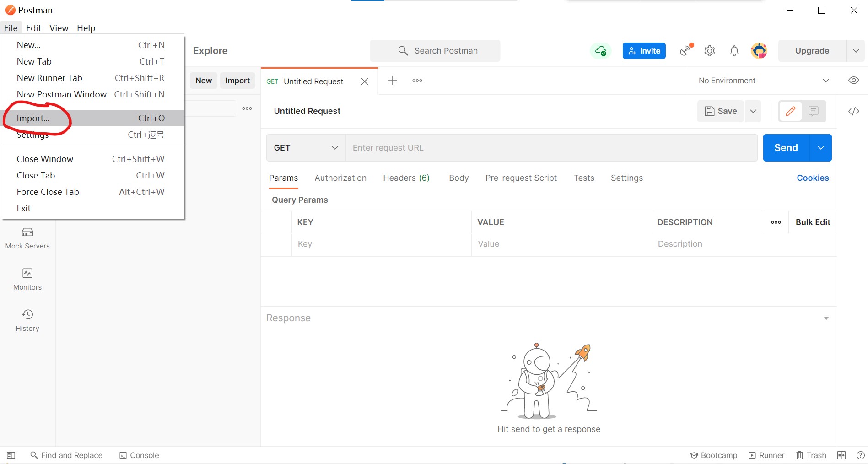
Task: Choose New Tab in File menu
Action: (x=93, y=61)
